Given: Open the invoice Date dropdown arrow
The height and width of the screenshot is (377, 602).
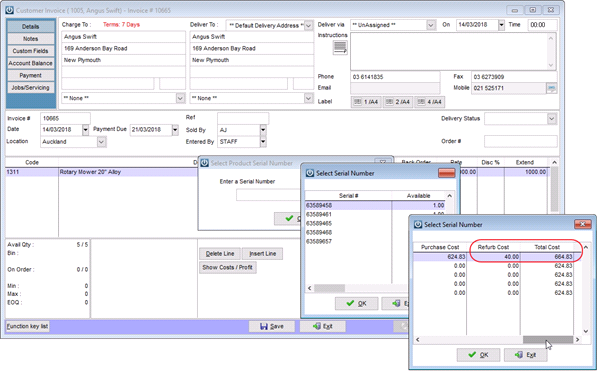Looking at the screenshot, I should [x=85, y=130].
